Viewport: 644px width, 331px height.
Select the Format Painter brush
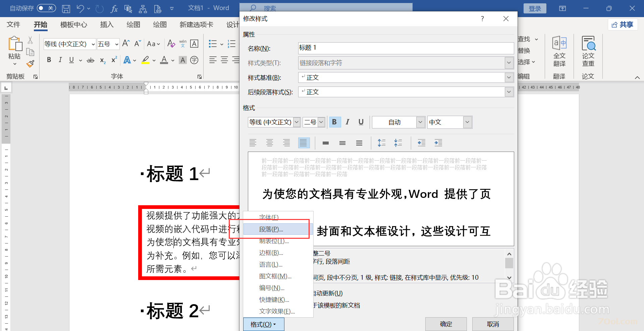click(x=30, y=63)
